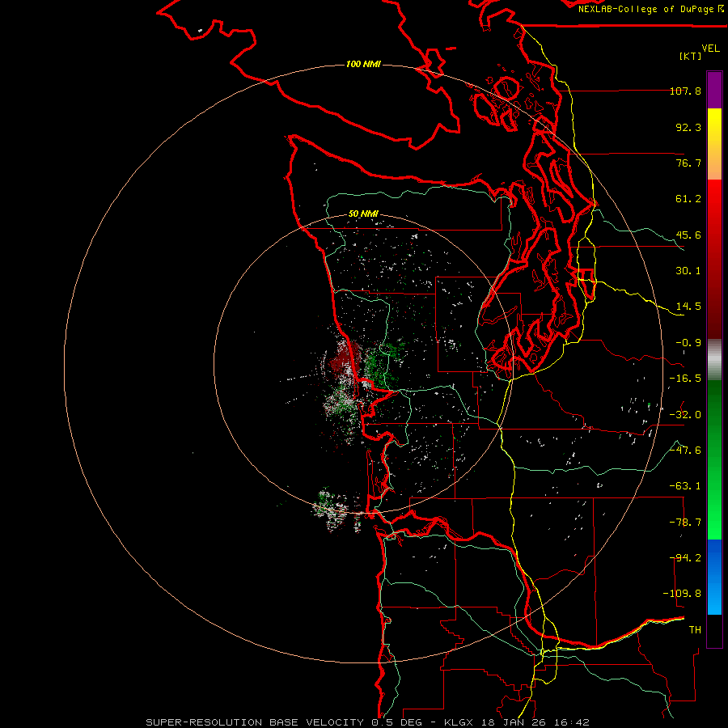This screenshot has height=728, width=728.
Task: Click the -63.1 velocity legend value
Action: [x=686, y=486]
